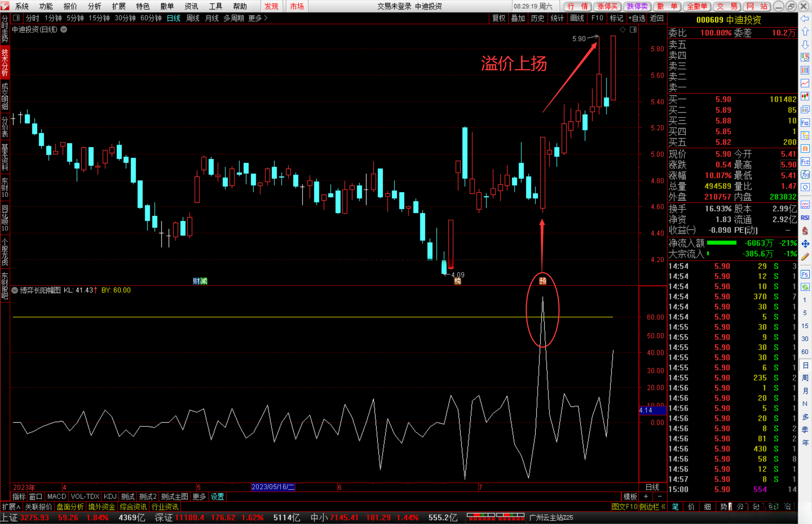Collapse the 侧边栏 sidebar panel
The width and height of the screenshot is (812, 524).
pyautogui.click(x=652, y=507)
